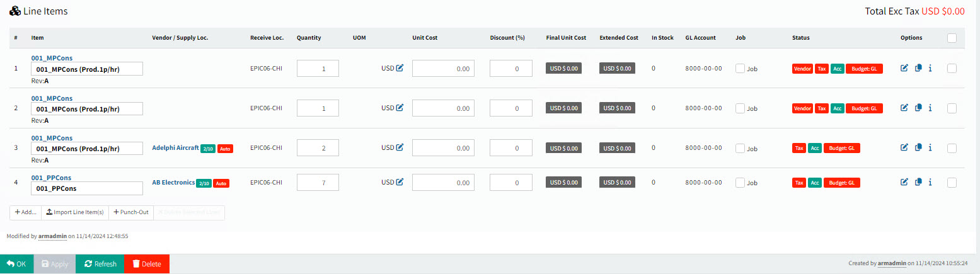The image size is (980, 274).
Task: Tick the select-all checkbox in the table header
Action: click(x=952, y=38)
